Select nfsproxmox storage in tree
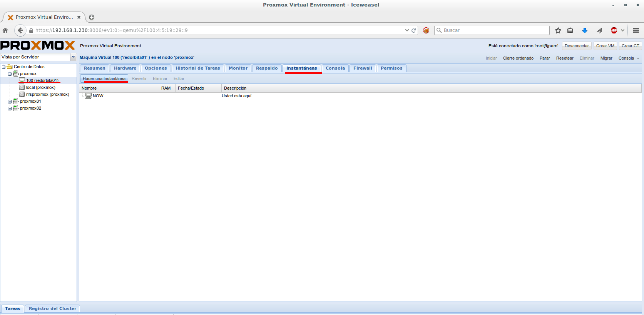 click(47, 94)
